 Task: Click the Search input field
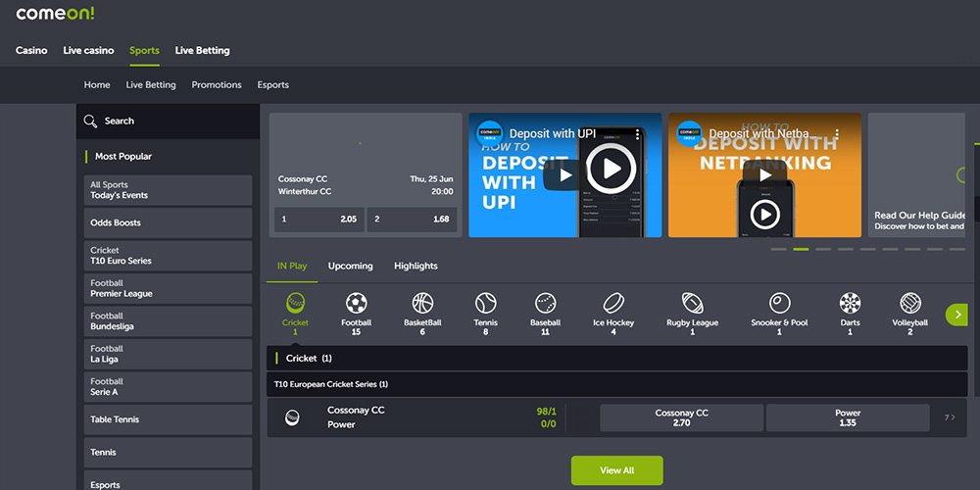168,122
